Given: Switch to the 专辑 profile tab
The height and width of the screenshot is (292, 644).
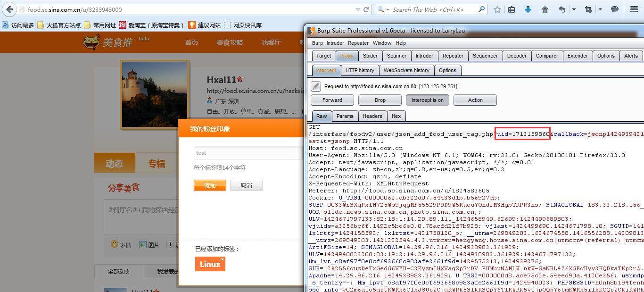Looking at the screenshot, I should click(157, 164).
